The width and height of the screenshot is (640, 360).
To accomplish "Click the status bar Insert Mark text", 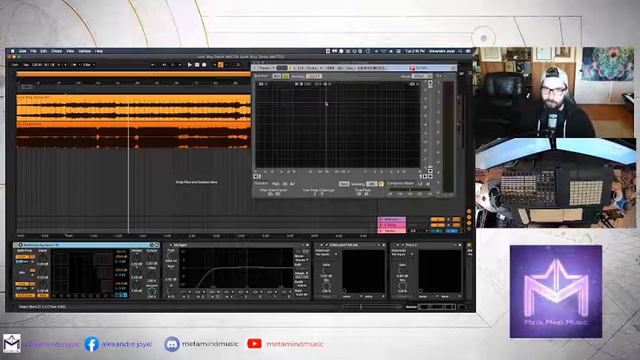I will tap(42, 307).
